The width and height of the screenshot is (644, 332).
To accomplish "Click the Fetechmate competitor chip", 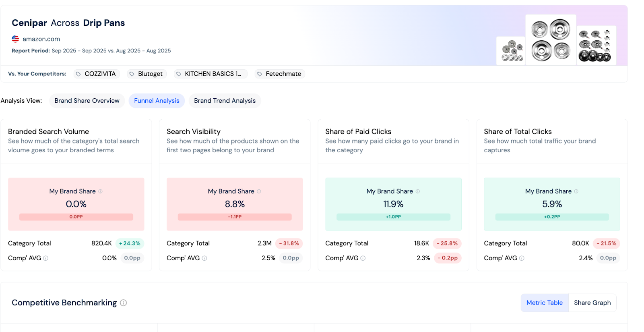I will 280,74.
